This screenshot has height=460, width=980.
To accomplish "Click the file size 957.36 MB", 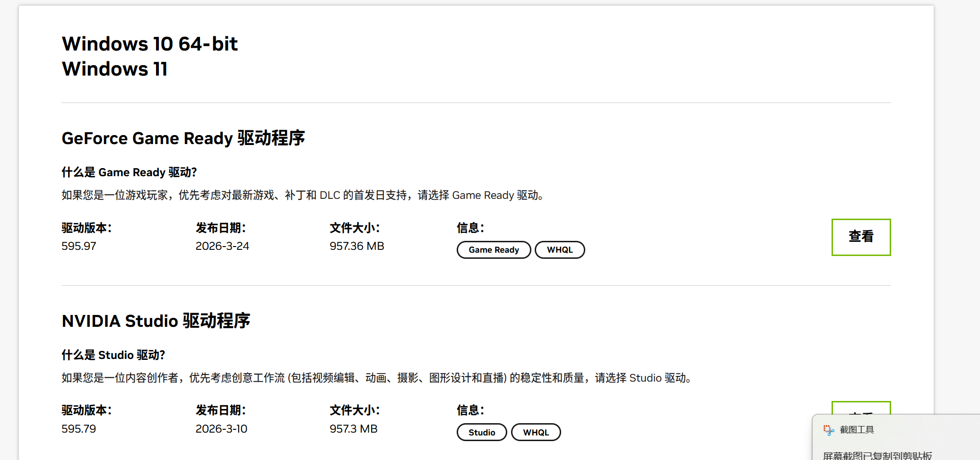I will (357, 246).
